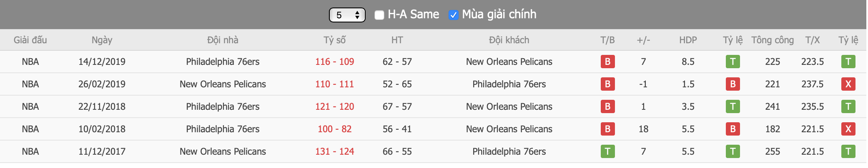Click green T T/B badge for 11/12/2017
This screenshot has height=168, width=868.
point(607,151)
